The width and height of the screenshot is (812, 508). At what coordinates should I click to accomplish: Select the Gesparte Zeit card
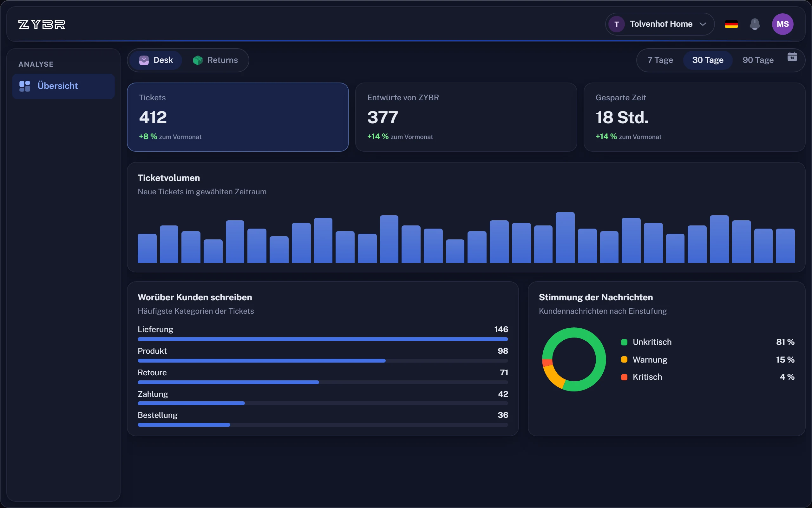pos(694,117)
